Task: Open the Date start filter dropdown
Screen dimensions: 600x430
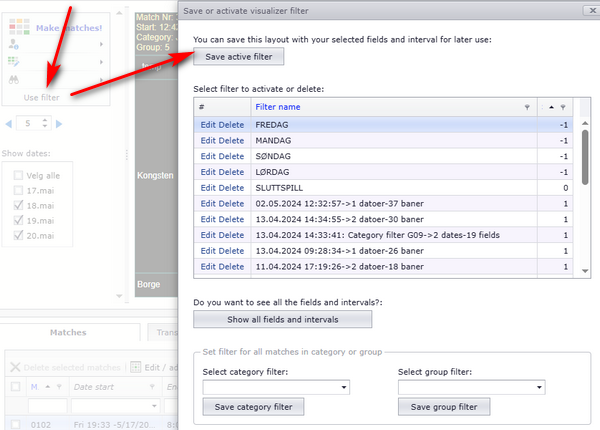Action: pyautogui.click(x=154, y=406)
